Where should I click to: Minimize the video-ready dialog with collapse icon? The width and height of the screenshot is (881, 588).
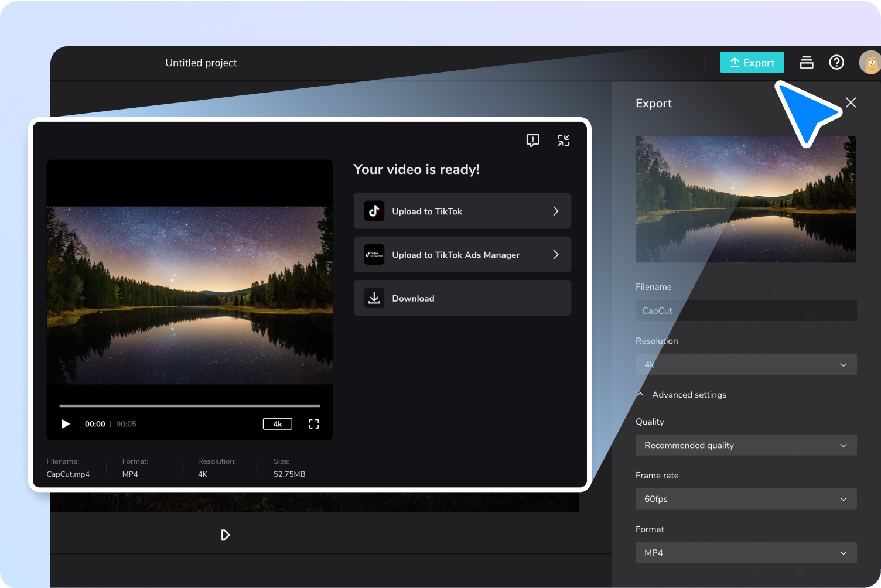[x=564, y=141]
